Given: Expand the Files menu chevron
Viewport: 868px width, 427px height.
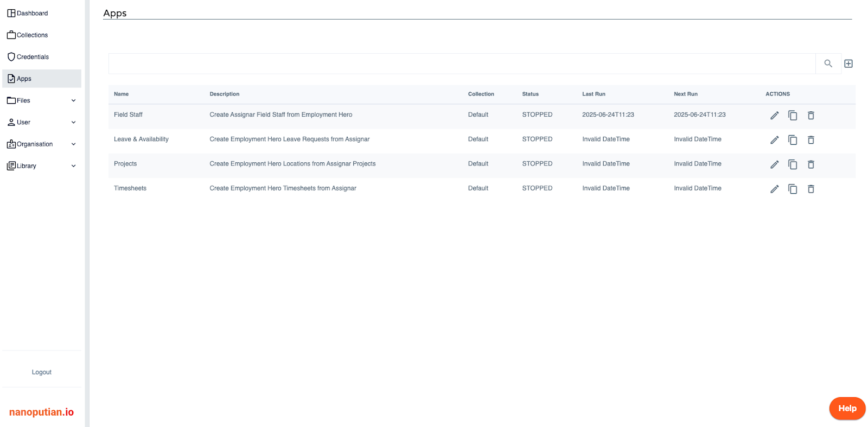Looking at the screenshot, I should pyautogui.click(x=73, y=100).
